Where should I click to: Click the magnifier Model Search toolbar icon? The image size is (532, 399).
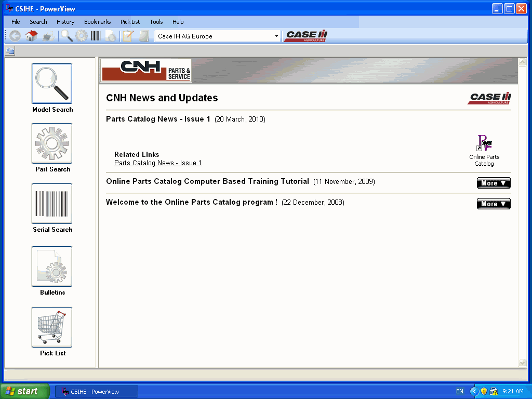[67, 36]
